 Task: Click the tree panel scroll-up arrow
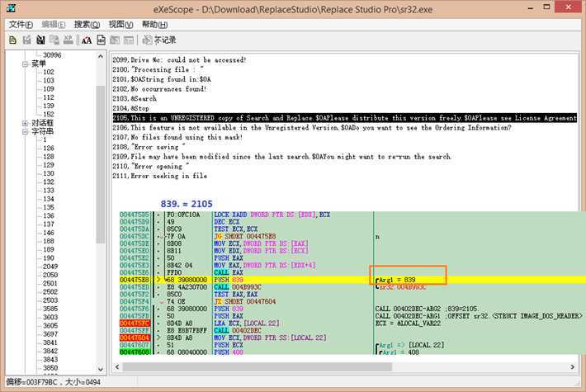[101, 56]
